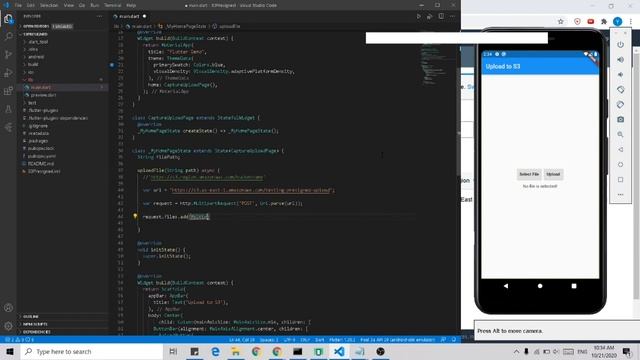This screenshot has width=640, height=360.
Task: Open the Run and Debug view
Action: [8, 73]
